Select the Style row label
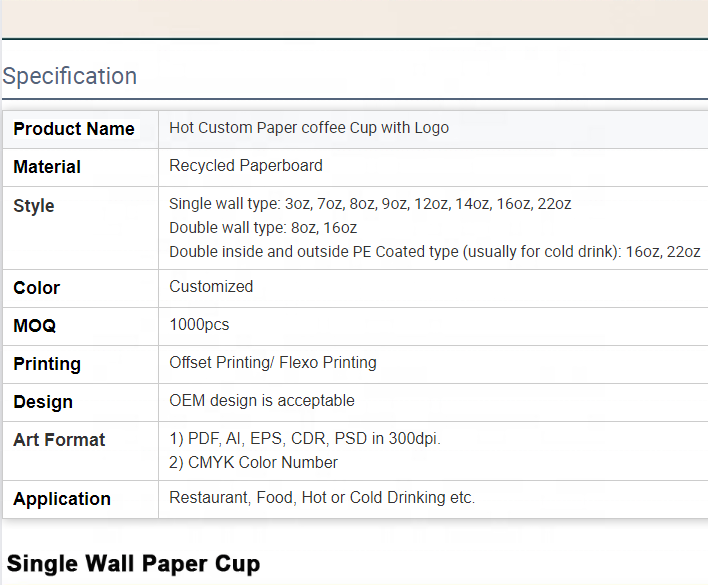 tap(34, 206)
